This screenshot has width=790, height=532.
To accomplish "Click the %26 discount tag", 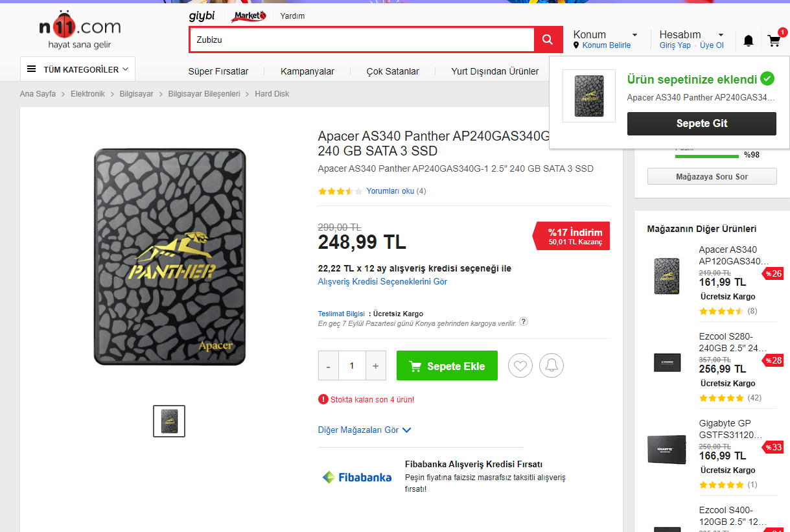I will coord(773,273).
